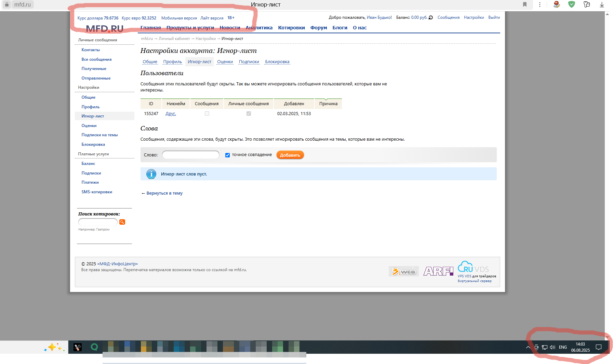The width and height of the screenshot is (613, 364).
Task: Open the browser three-dot menu
Action: tap(540, 4)
